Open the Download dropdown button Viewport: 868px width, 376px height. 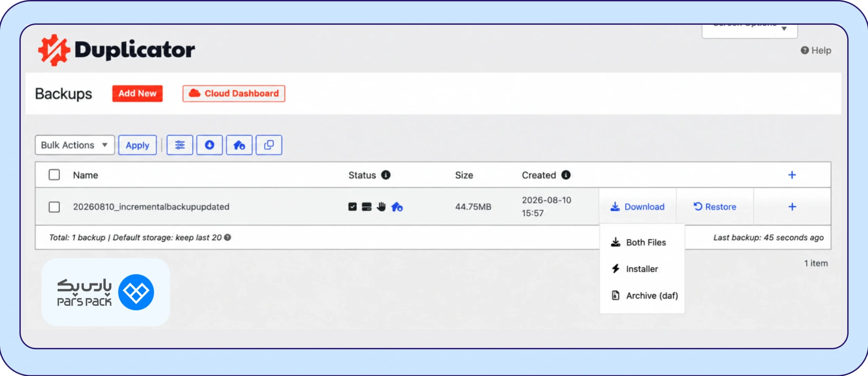[637, 207]
